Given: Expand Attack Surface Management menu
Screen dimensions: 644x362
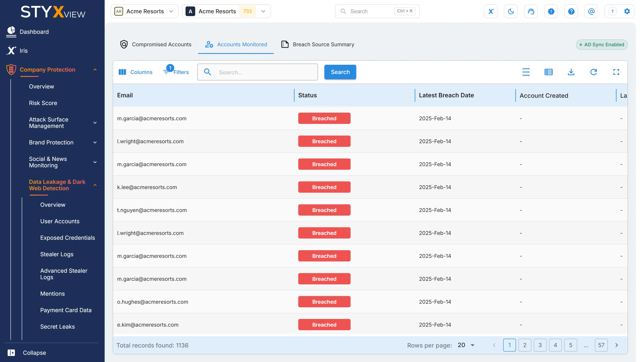Looking at the screenshot, I should [x=95, y=123].
